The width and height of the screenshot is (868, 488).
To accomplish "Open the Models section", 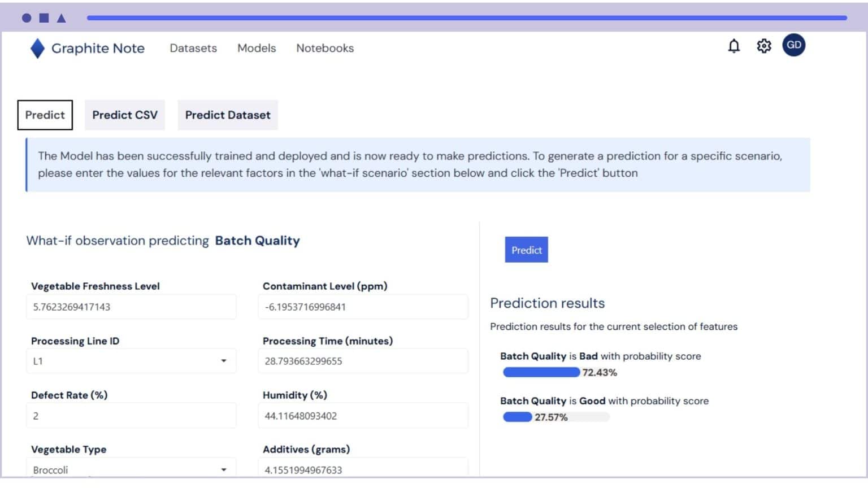I will (x=257, y=49).
